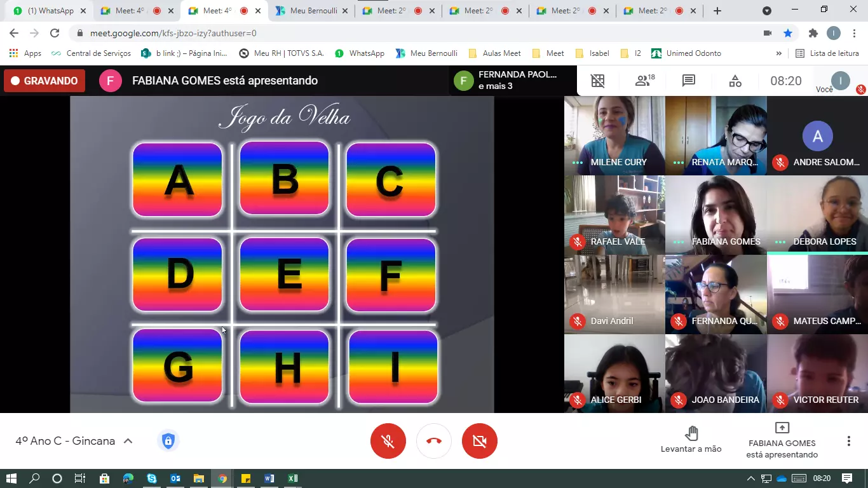Open the three-dot more options menu
Image resolution: width=868 pixels, height=488 pixels.
pyautogui.click(x=848, y=441)
